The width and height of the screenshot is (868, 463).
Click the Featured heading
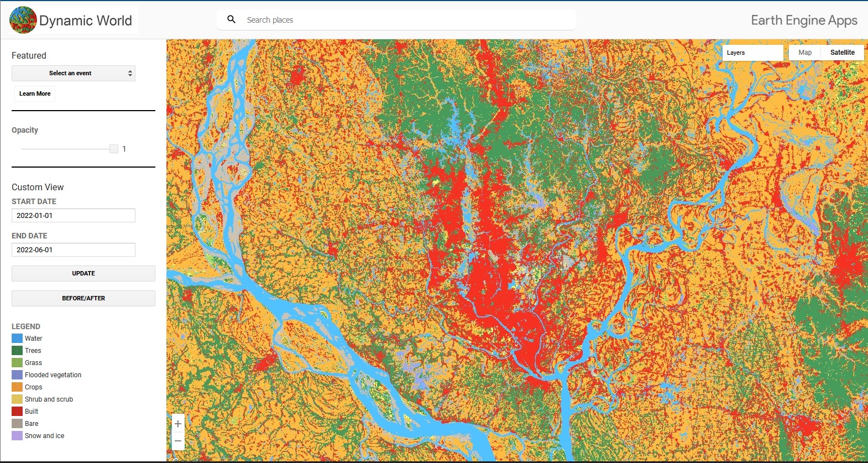tap(29, 55)
